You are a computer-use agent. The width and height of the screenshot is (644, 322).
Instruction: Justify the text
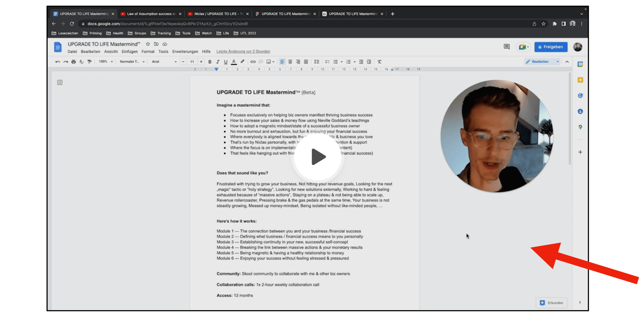[x=306, y=62]
